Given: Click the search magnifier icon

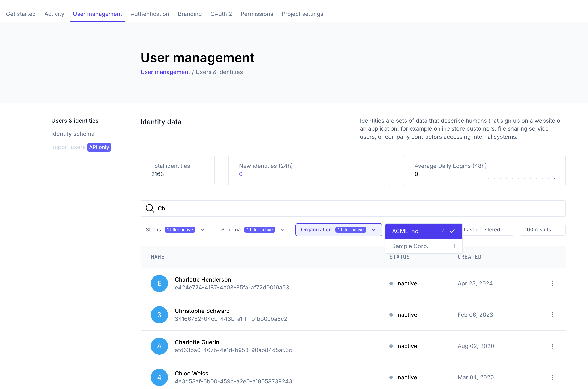Looking at the screenshot, I should [150, 208].
